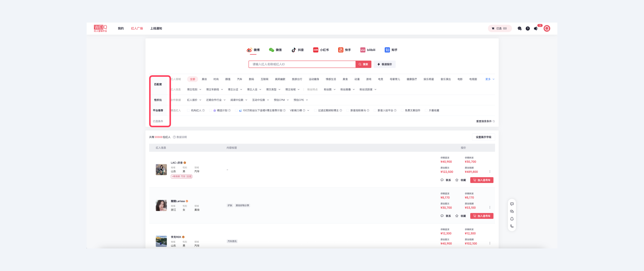Click 加入选号车 for LAC-庆舍
Image resolution: width=644 pixels, height=271 pixels.
tap(482, 180)
